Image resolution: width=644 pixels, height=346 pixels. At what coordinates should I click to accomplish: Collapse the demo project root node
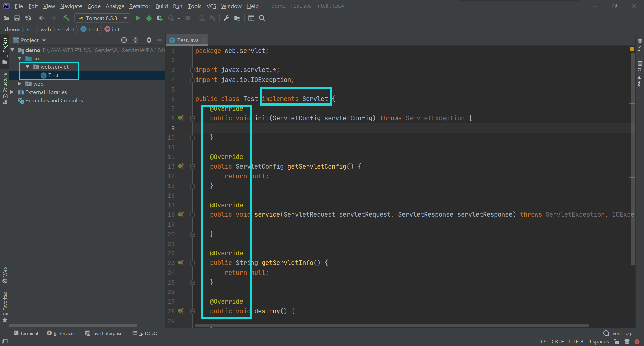point(13,50)
